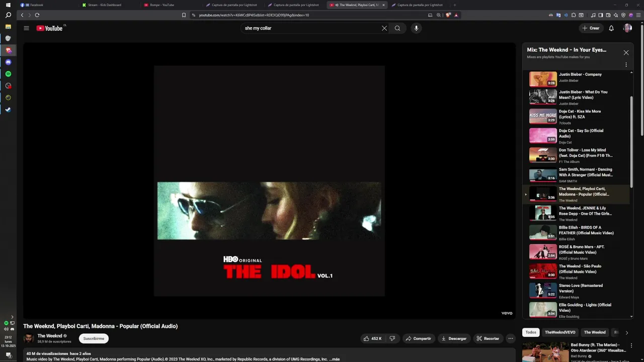This screenshot has height=362, width=644.
Task: Bookmark this page in address bar
Action: point(184,15)
